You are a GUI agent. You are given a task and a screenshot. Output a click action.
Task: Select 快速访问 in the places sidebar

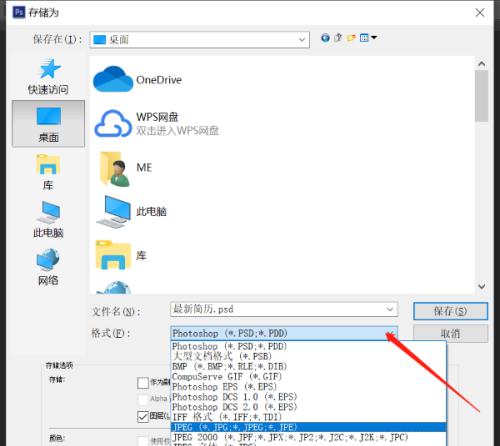48,77
